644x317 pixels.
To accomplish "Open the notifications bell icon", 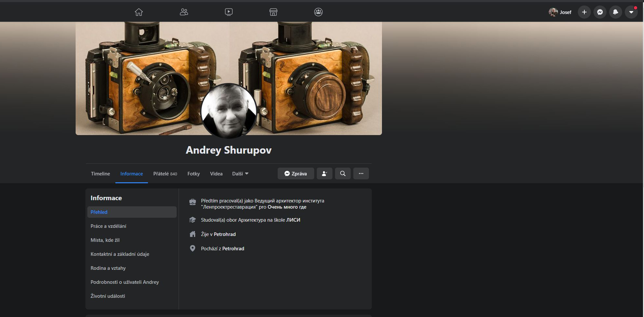I will (616, 12).
